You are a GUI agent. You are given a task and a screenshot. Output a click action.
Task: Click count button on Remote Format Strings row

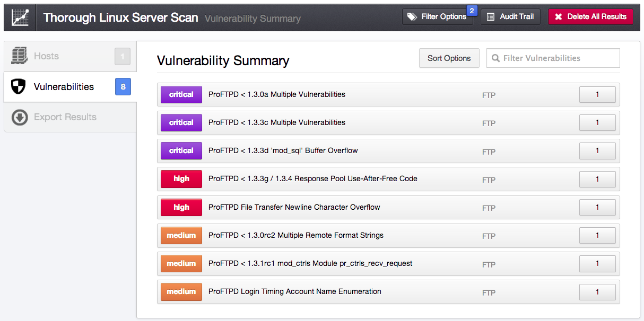click(597, 235)
